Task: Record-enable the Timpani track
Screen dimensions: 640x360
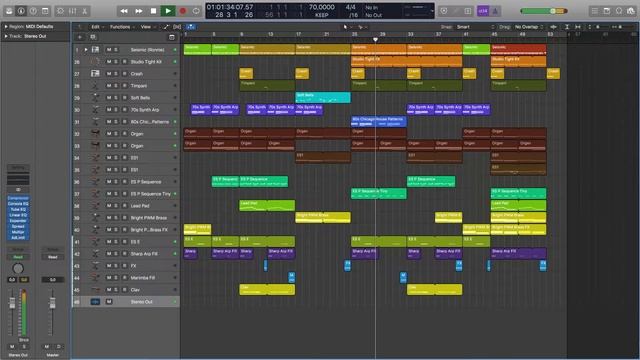Action: pyautogui.click(x=124, y=86)
